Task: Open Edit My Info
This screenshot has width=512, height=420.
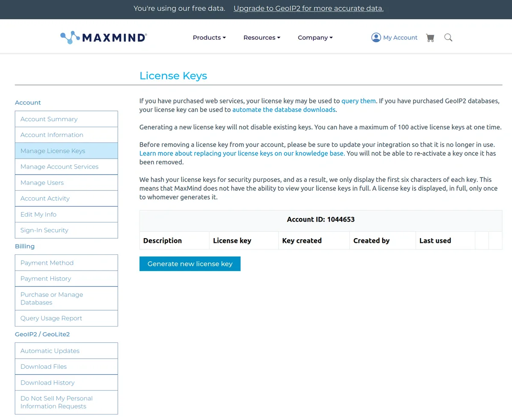Action: [66, 214]
